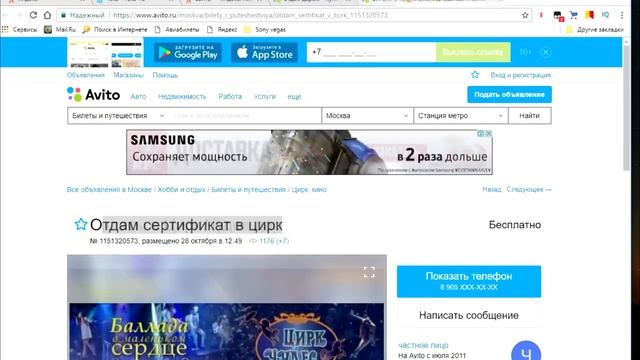Open the Недвижимость category

pos(182,97)
